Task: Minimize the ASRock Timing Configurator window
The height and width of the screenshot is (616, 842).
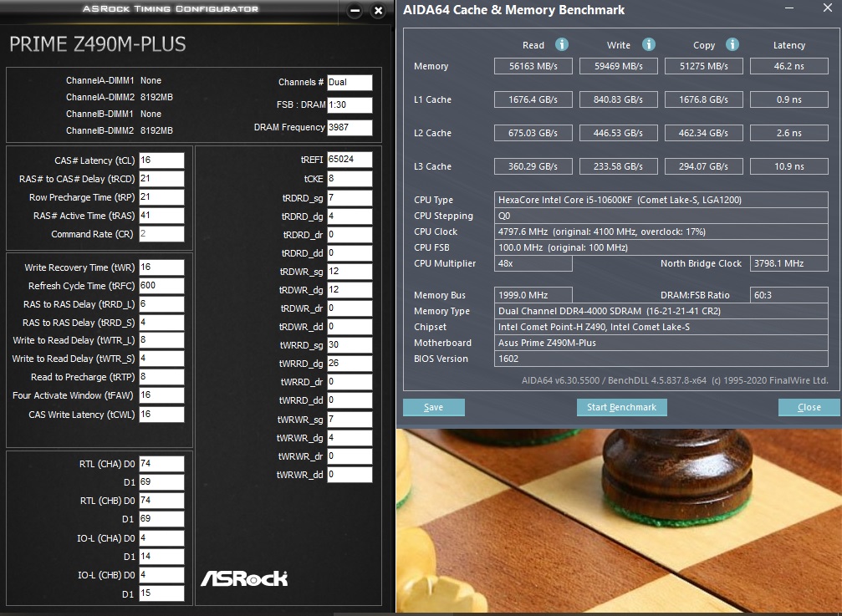Action: pos(355,11)
